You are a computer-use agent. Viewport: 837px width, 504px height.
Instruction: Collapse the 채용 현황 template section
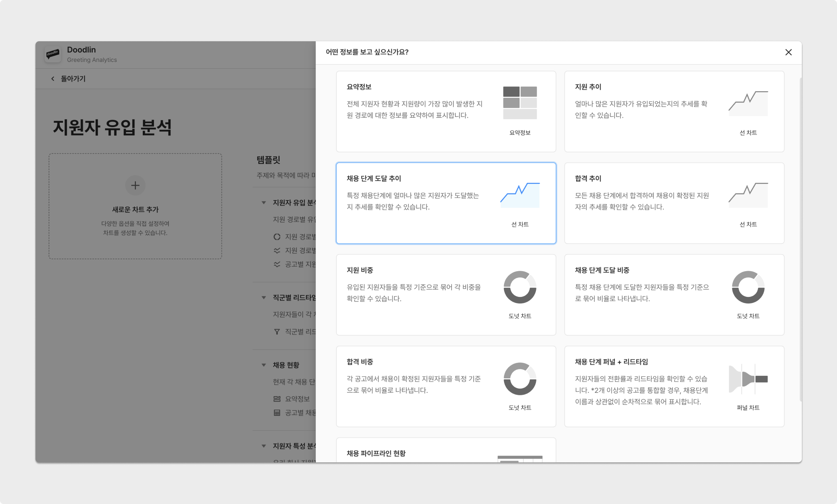(x=264, y=365)
